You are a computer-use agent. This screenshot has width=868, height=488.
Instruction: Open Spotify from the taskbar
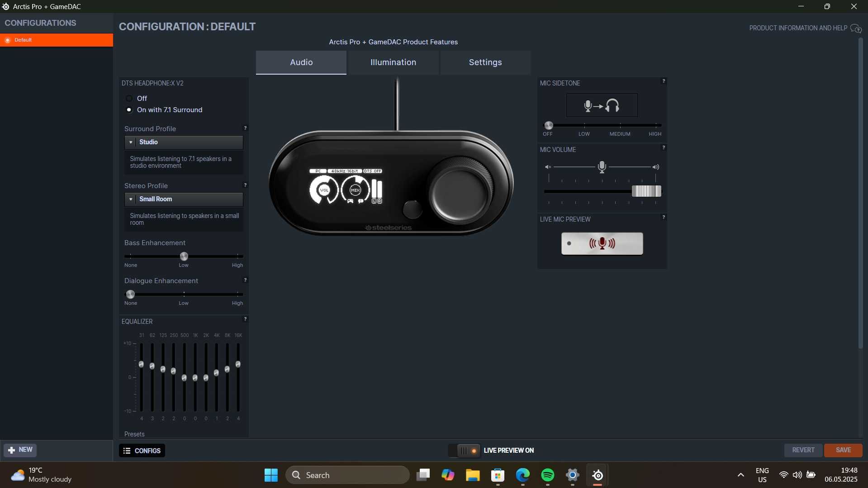[x=547, y=475]
